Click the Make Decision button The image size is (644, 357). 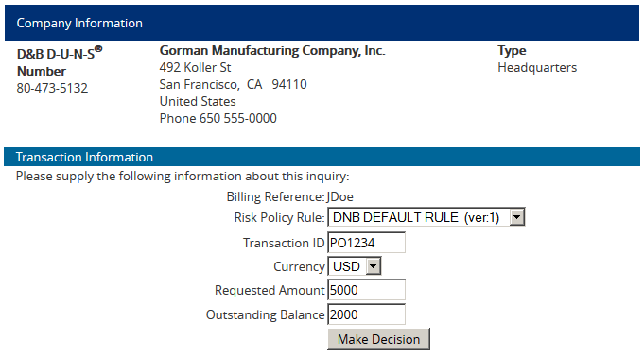[378, 339]
